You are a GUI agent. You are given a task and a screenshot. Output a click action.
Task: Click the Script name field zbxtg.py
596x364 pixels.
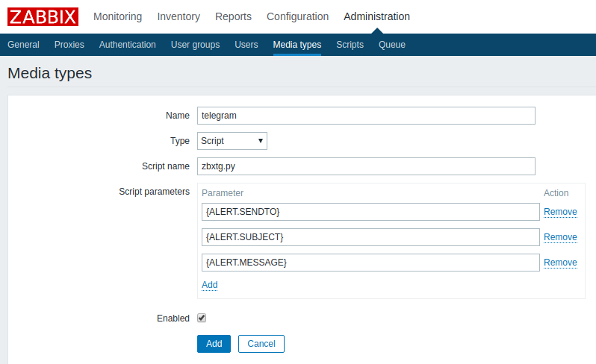click(x=366, y=166)
